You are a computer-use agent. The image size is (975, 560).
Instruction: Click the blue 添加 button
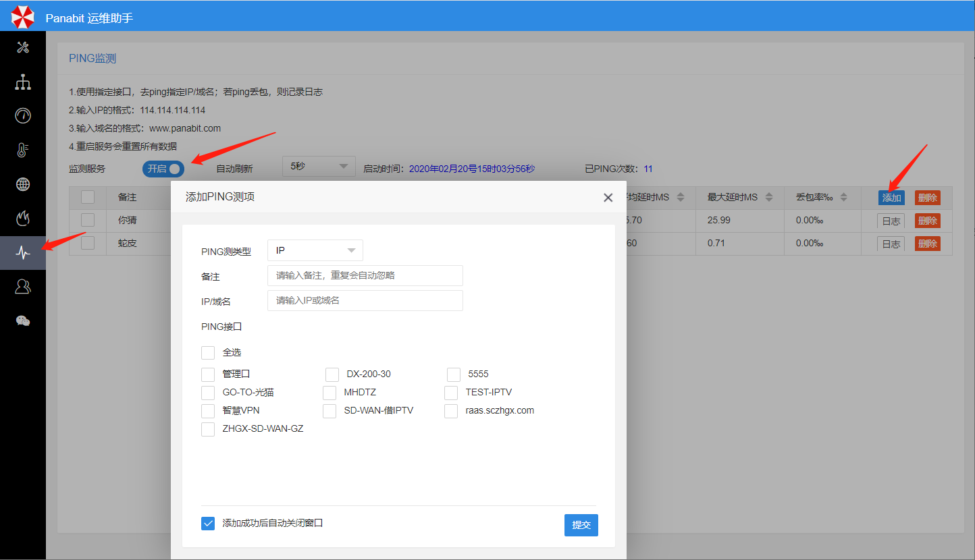[891, 198]
